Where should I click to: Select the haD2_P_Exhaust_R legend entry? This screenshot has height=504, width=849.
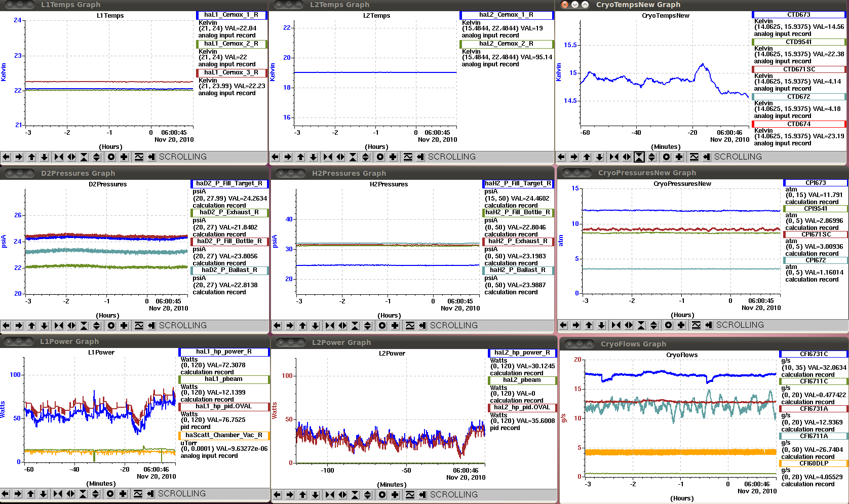229,213
